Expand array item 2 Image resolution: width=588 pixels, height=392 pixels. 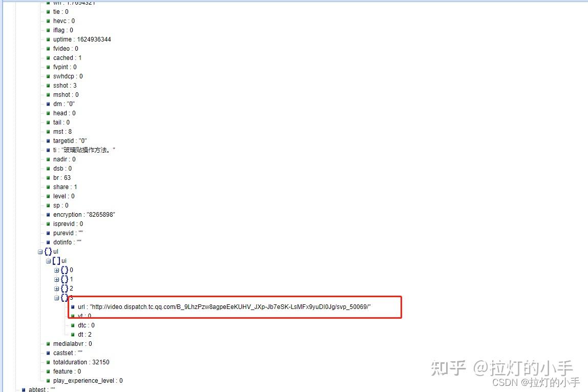[57, 289]
